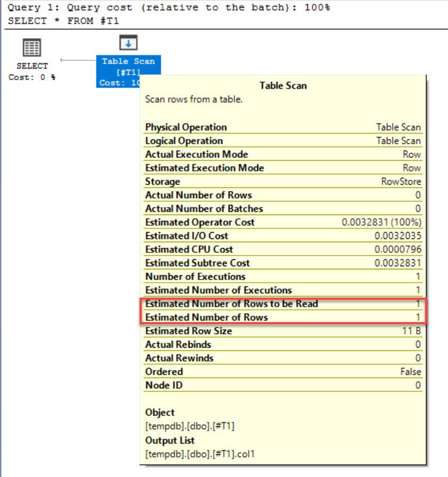This screenshot has width=448, height=477.
Task: Click the 'Object' section heading
Action: point(160,413)
